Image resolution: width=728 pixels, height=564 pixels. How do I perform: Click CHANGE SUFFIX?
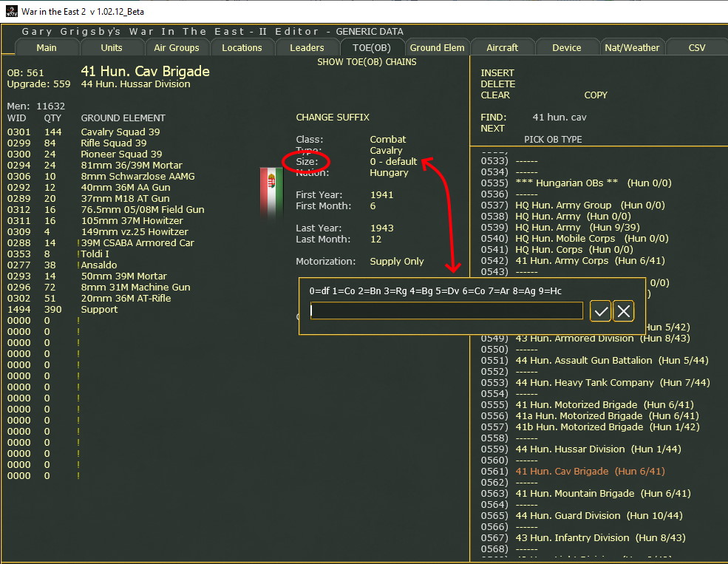tap(333, 118)
